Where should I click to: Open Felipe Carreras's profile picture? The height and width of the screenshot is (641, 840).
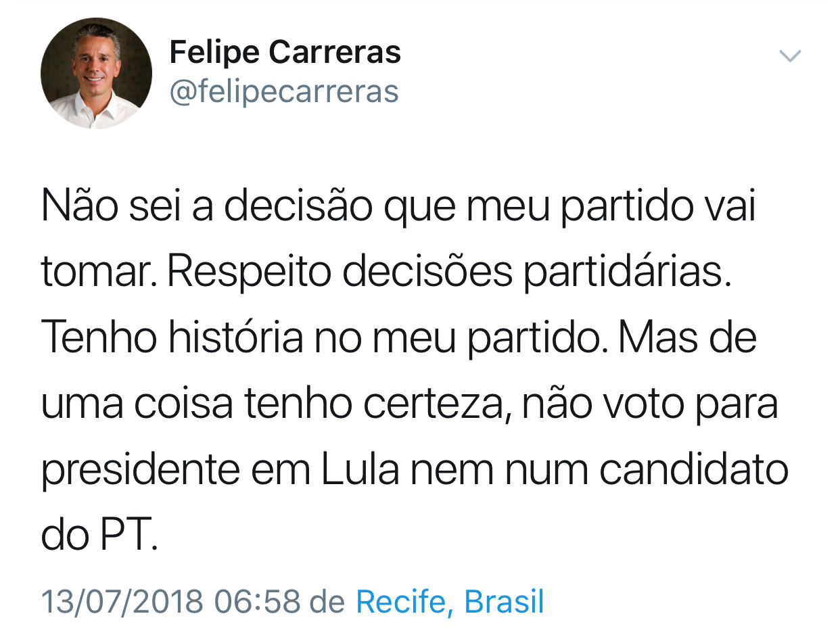(x=96, y=73)
